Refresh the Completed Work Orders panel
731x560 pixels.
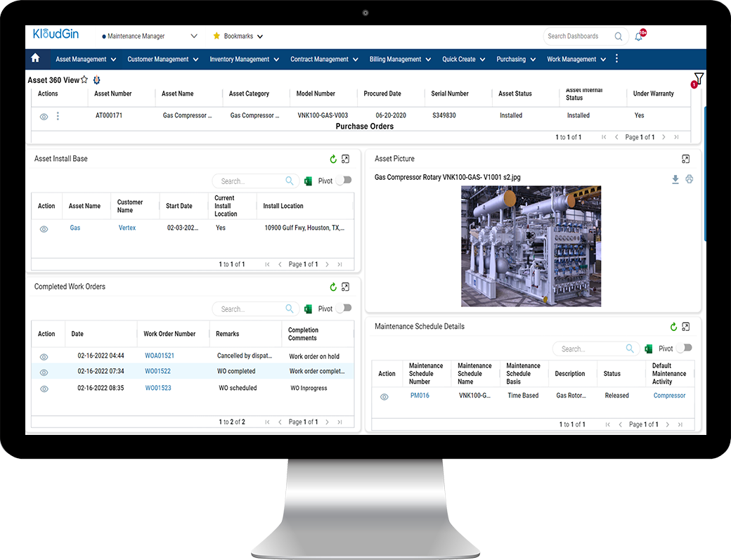[x=332, y=287]
